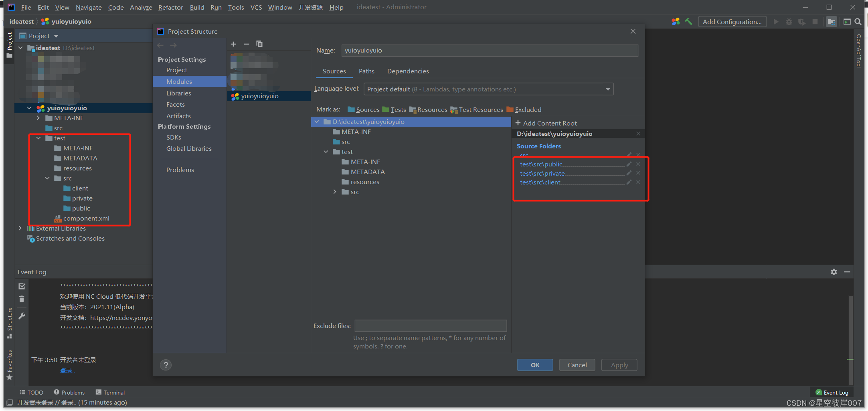Click the Event Log clear trash icon
This screenshot has height=411, width=868.
pyautogui.click(x=22, y=299)
